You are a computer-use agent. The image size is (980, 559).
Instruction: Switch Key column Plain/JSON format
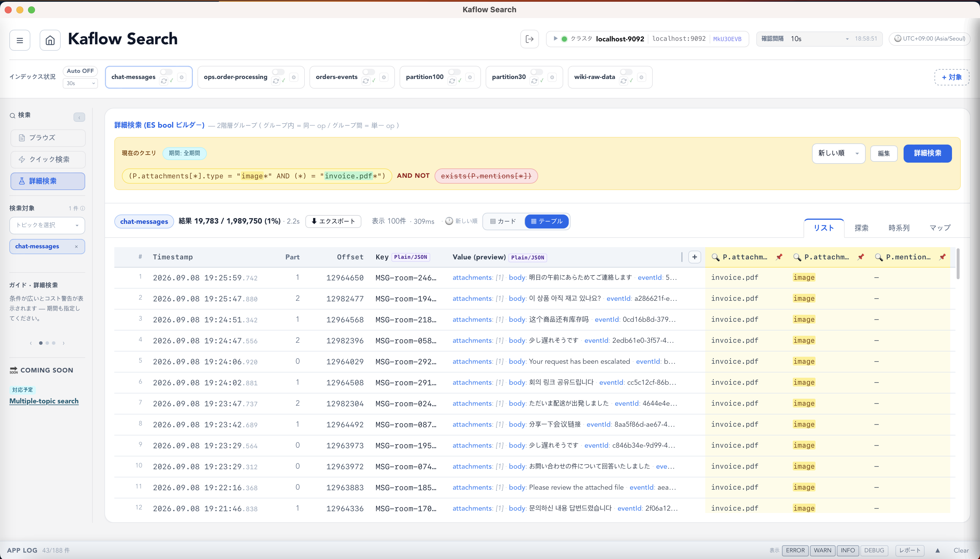point(411,257)
